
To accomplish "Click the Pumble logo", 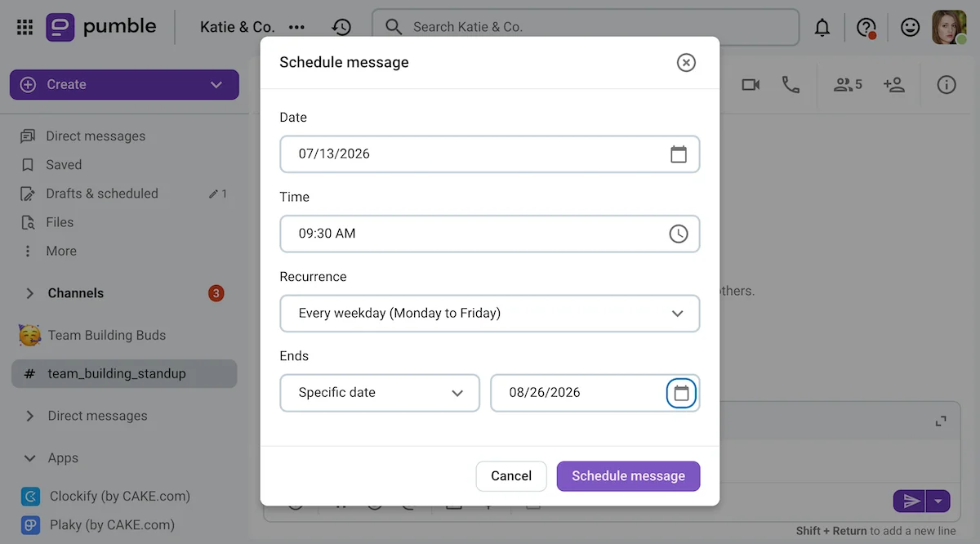I will coord(101,27).
